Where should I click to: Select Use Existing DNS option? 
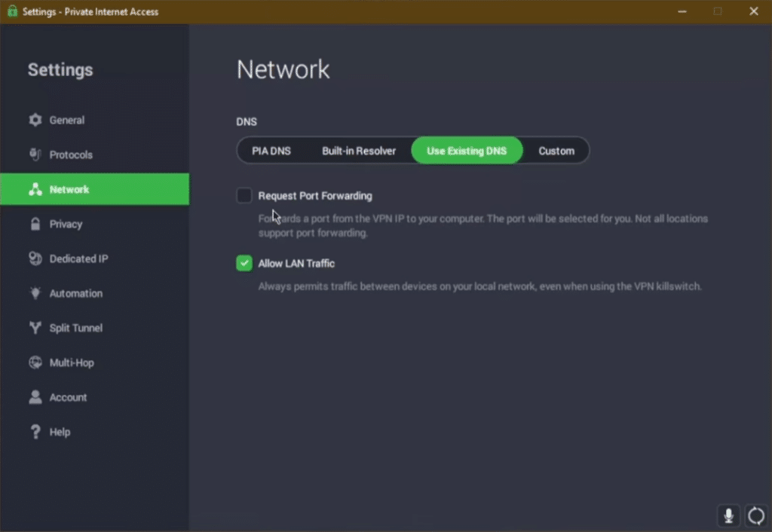click(x=467, y=151)
